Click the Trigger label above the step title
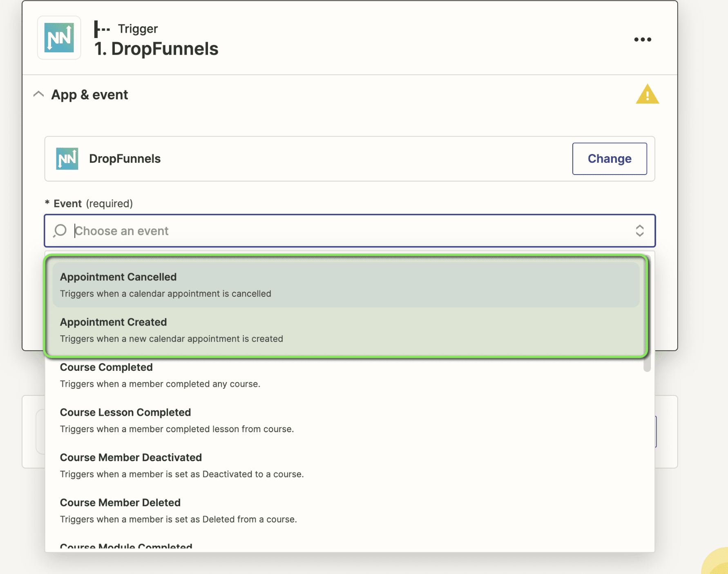This screenshot has height=574, width=728. coord(138,29)
